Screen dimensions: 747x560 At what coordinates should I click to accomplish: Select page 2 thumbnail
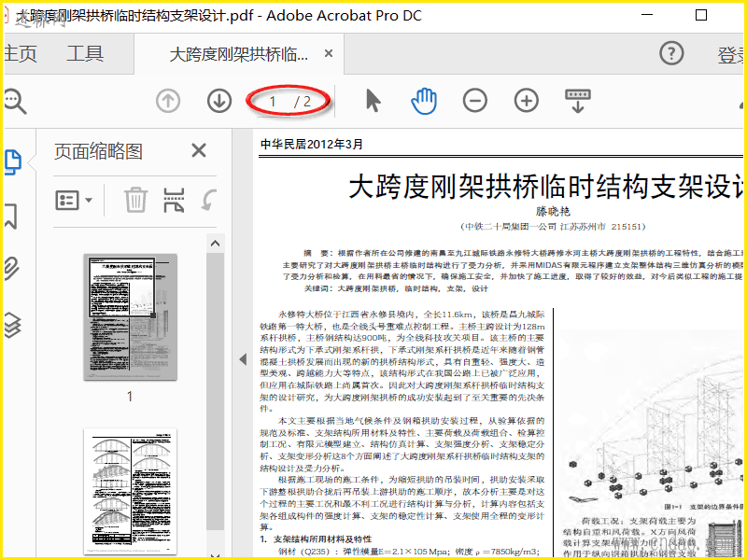point(130,491)
